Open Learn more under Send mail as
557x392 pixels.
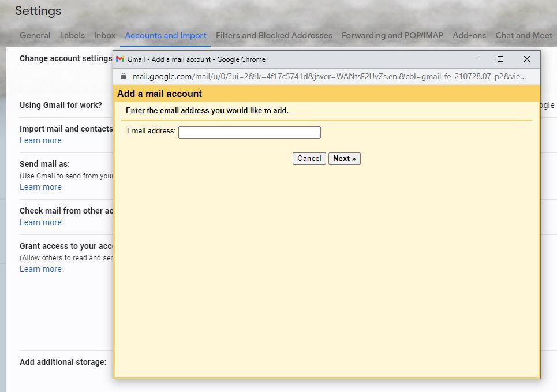[x=40, y=187]
